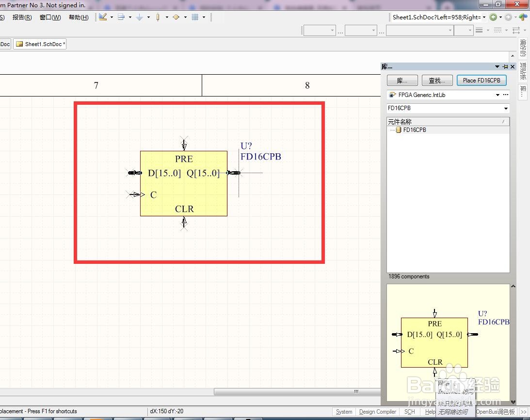Click the arrow style formatting icon
530x420 pixels.
pyautogui.click(x=516, y=31)
